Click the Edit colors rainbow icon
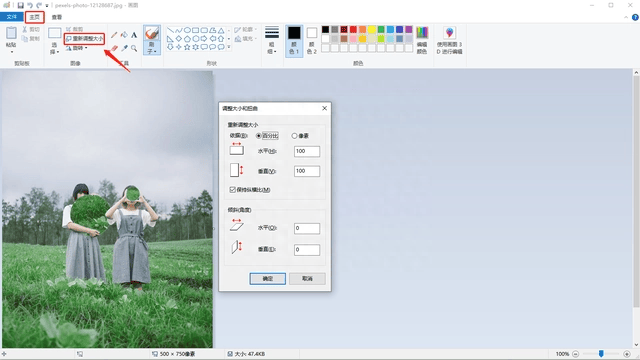This screenshot has height=360, width=640. tap(422, 40)
